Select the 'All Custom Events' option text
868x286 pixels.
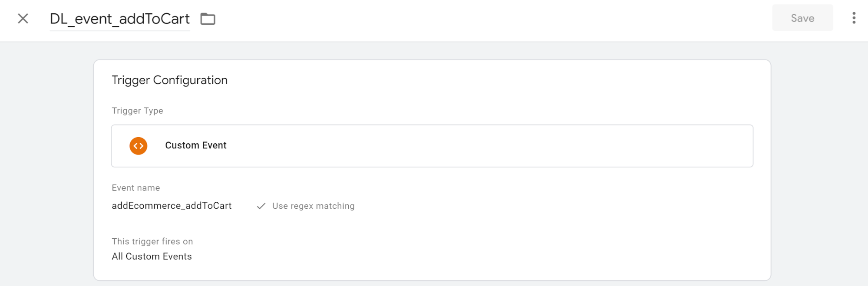(x=152, y=256)
